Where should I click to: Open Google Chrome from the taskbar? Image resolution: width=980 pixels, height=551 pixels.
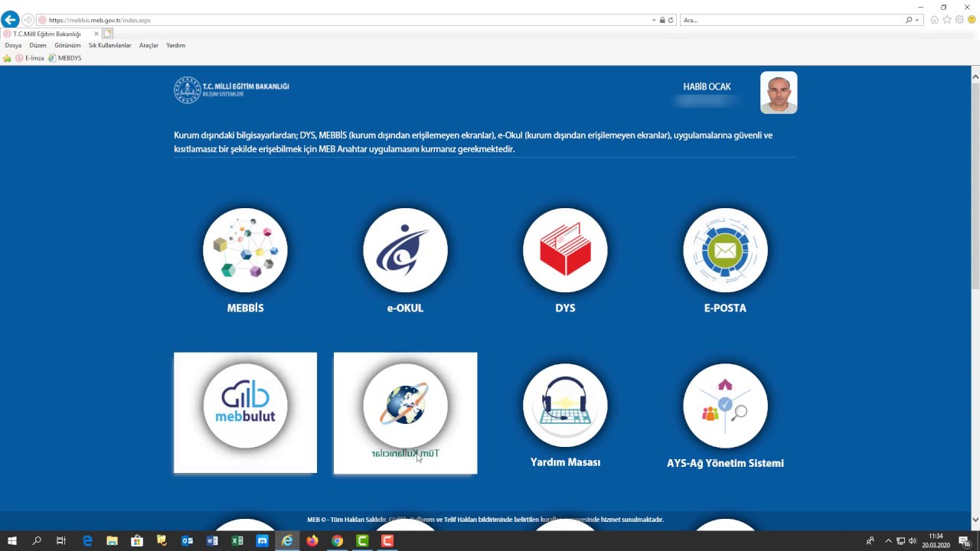[337, 541]
